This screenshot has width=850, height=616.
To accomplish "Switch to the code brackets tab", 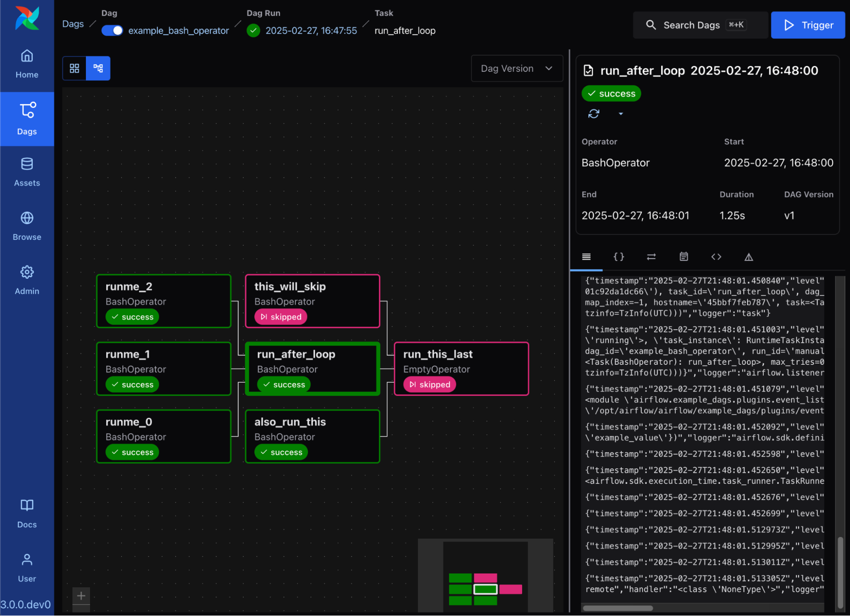I will coord(716,257).
